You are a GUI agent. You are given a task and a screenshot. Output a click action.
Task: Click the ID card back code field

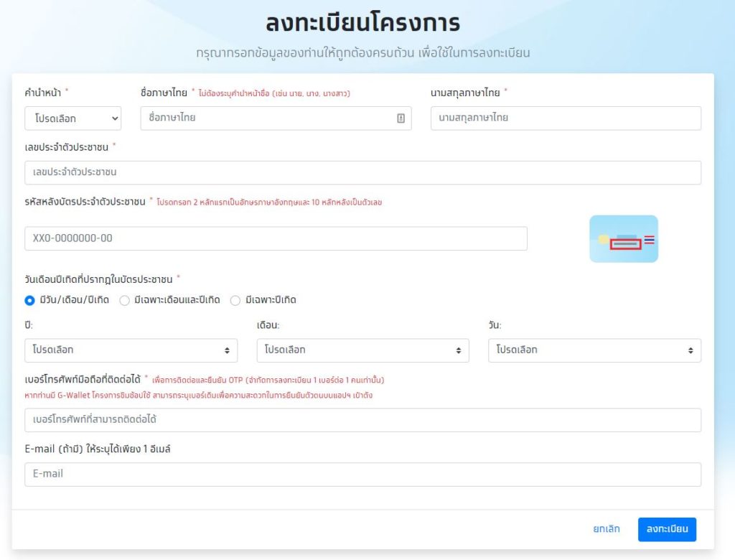[276, 238]
